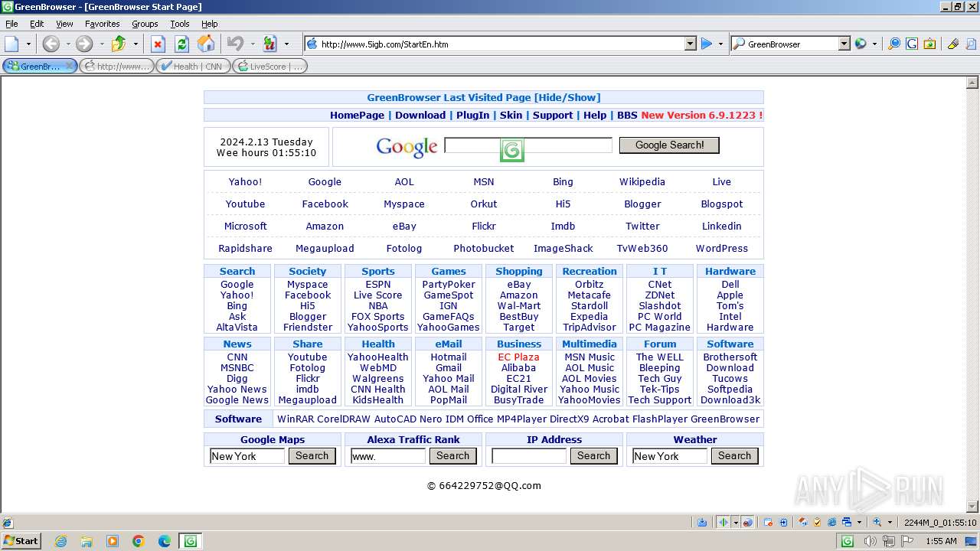Open the search engine globe dropdown arrow
The image size is (980, 551).
click(874, 44)
